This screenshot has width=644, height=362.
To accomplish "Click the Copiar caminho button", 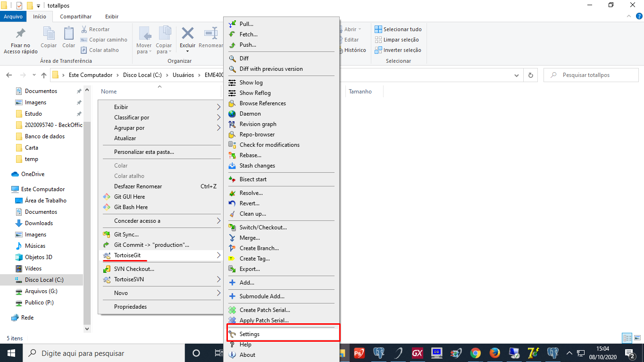I will tap(104, 40).
